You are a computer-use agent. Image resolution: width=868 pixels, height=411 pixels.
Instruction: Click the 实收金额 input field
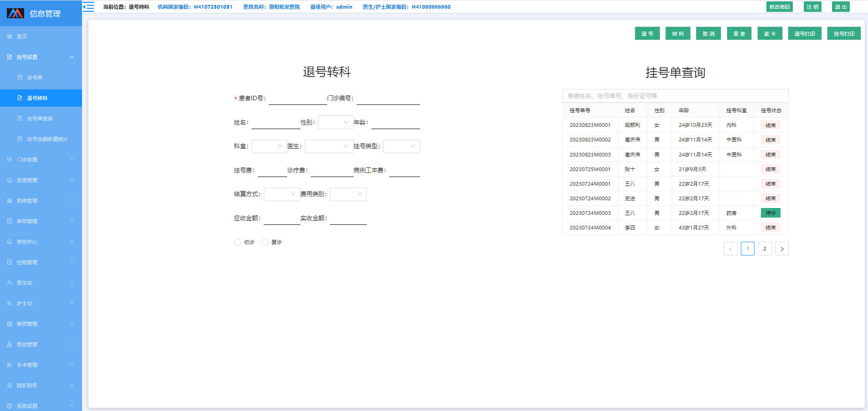[348, 219]
